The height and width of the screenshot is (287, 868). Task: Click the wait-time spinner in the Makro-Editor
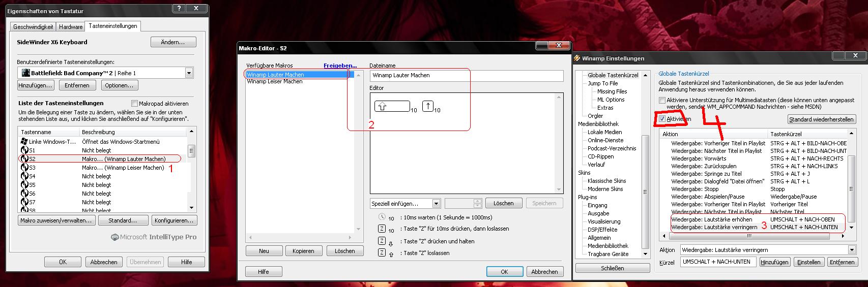coord(477,203)
